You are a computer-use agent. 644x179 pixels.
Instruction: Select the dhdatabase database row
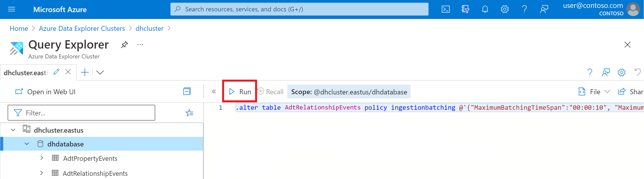click(102, 144)
